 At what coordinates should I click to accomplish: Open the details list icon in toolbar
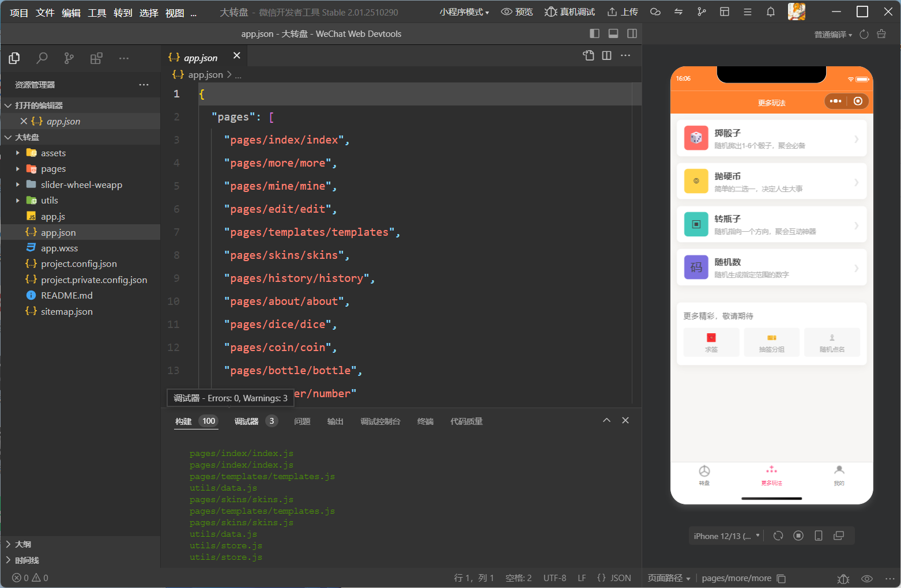748,12
